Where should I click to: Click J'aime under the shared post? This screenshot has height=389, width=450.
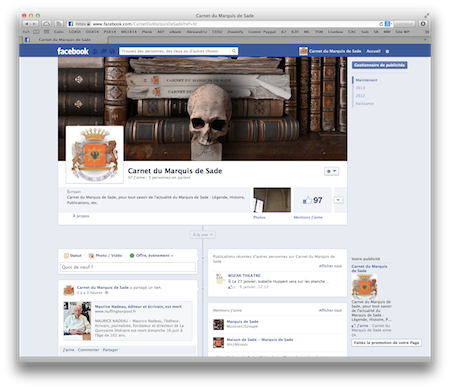pyautogui.click(x=69, y=350)
